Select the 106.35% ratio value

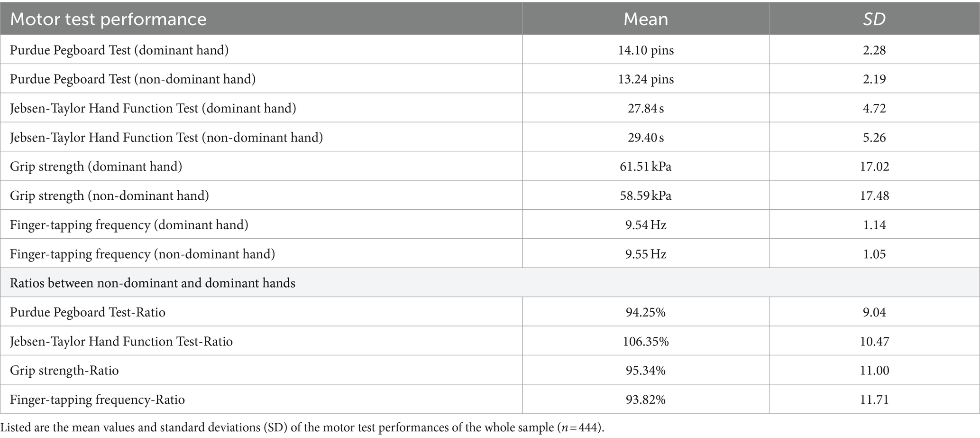pos(646,341)
